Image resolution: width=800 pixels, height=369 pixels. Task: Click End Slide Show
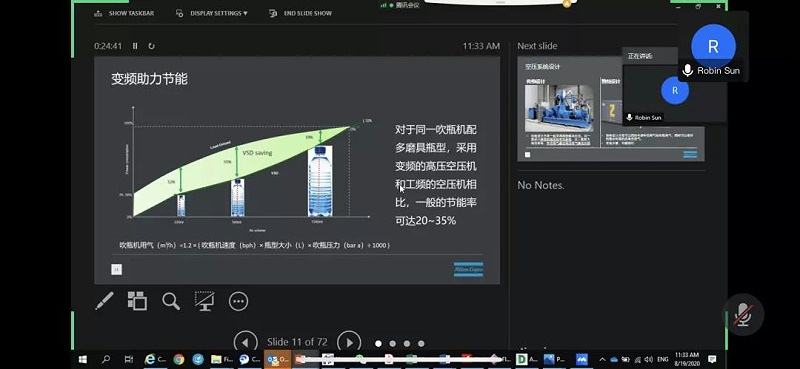point(301,13)
